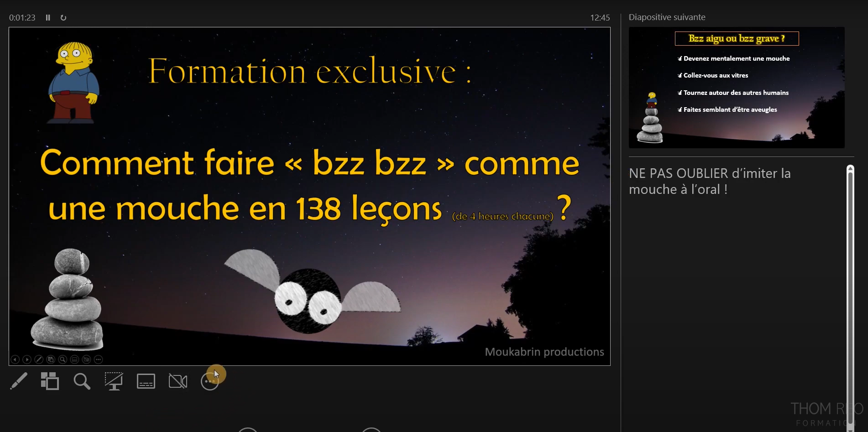Open more slide show options menu
Image resolution: width=868 pixels, height=432 pixels.
click(210, 381)
